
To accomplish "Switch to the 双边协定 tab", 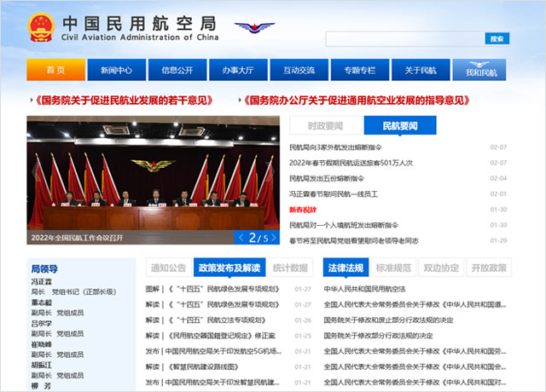I will [x=441, y=268].
